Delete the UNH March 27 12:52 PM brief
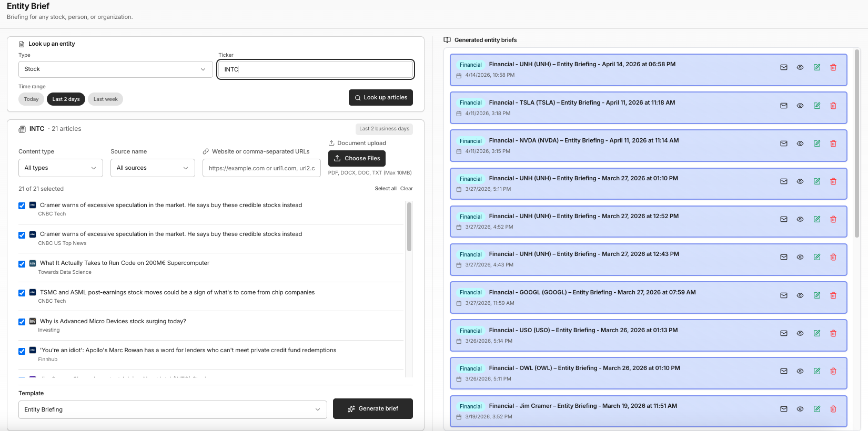This screenshot has height=431, width=868. (833, 219)
